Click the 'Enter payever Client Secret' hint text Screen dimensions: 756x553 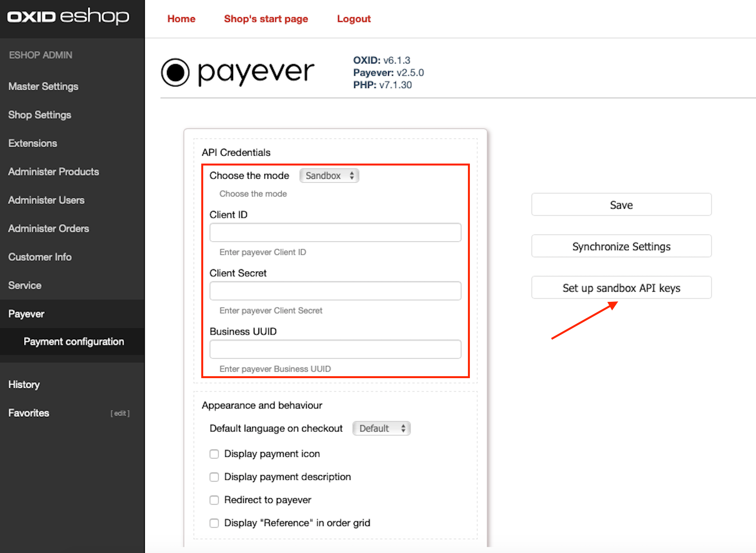[271, 311]
